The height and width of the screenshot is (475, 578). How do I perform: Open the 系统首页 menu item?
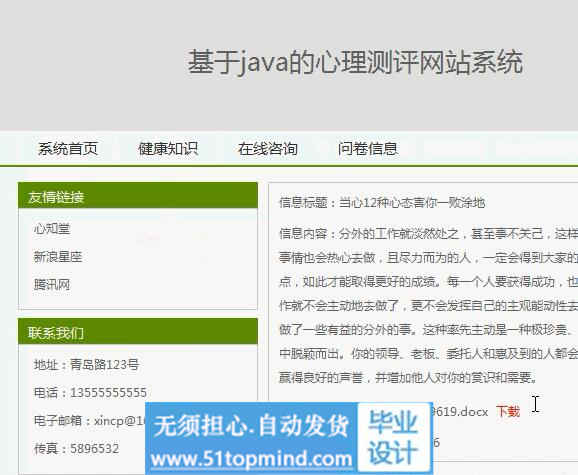point(68,149)
